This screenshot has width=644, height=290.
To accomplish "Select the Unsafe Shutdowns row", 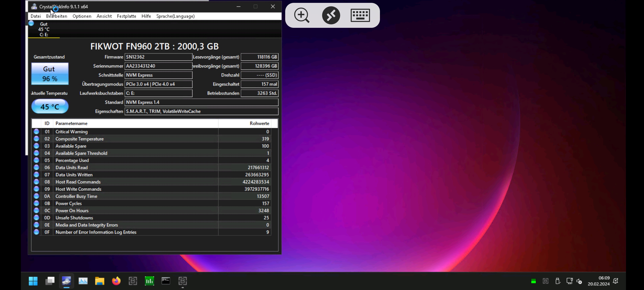I will click(x=150, y=218).
